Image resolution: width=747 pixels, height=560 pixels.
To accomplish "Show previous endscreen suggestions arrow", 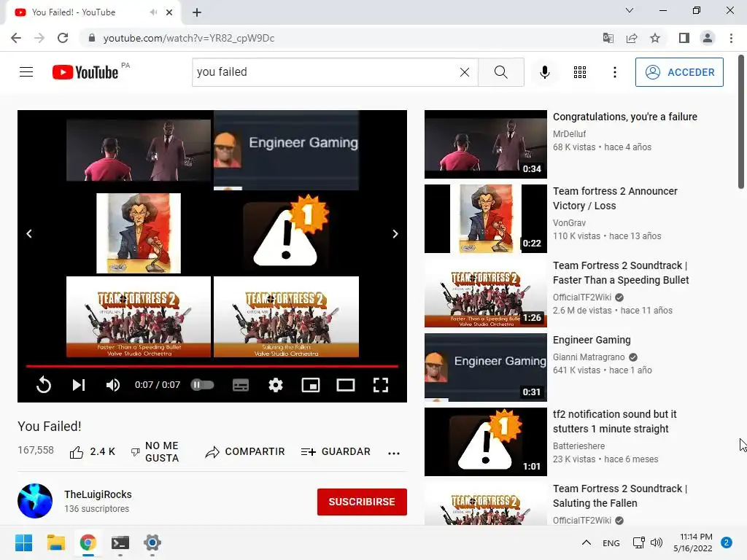I will (x=29, y=233).
